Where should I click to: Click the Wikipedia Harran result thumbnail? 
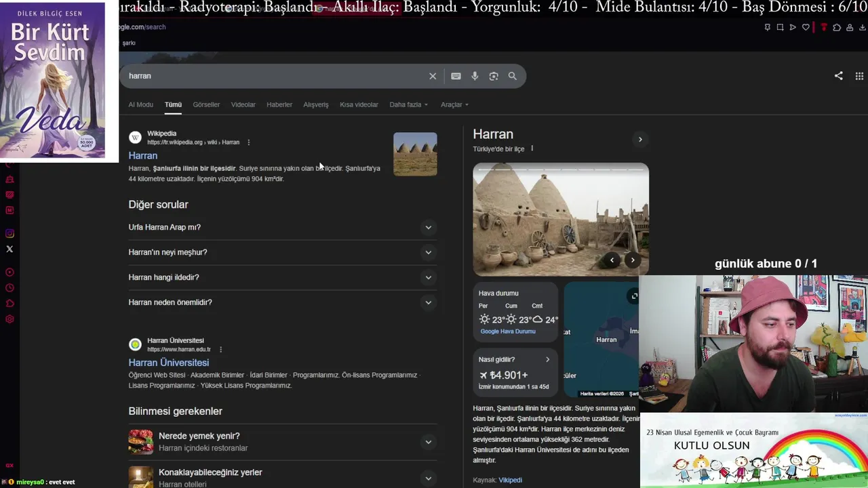[x=415, y=154]
